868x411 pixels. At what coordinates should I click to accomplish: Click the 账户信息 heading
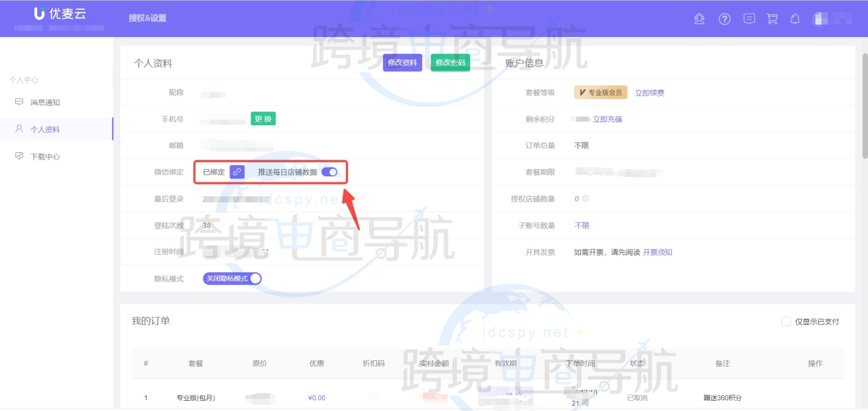click(524, 63)
